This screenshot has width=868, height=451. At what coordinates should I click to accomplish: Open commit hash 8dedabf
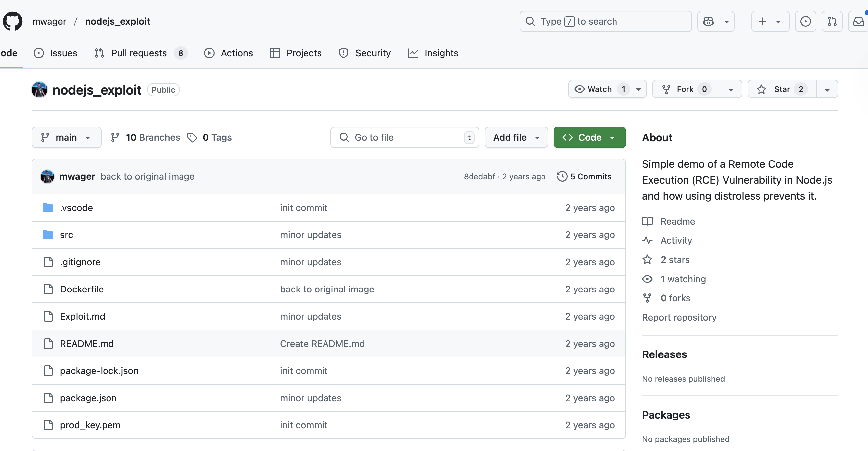pos(479,176)
